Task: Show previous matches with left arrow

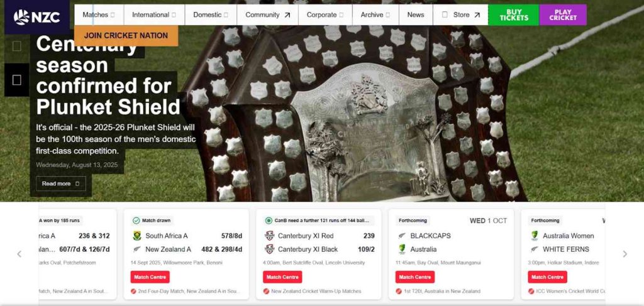Action: [x=19, y=254]
